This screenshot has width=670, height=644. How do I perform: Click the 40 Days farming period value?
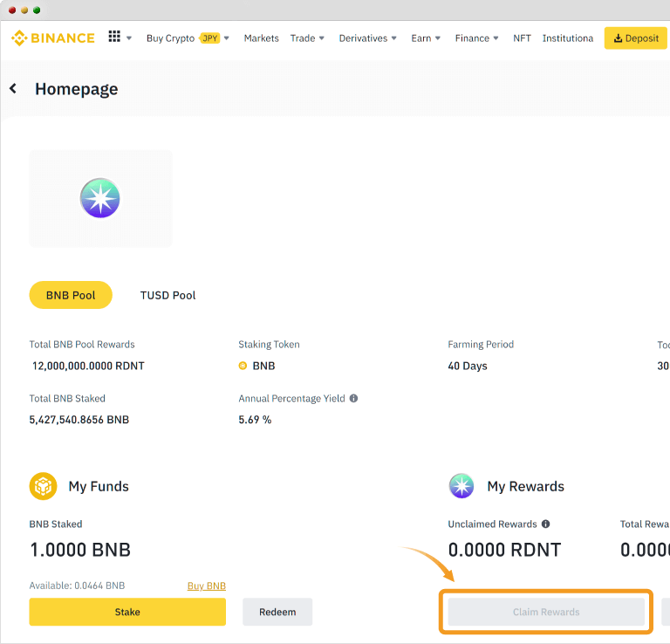point(468,366)
